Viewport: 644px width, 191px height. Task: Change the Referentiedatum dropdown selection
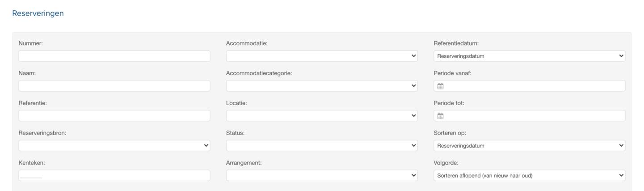529,56
